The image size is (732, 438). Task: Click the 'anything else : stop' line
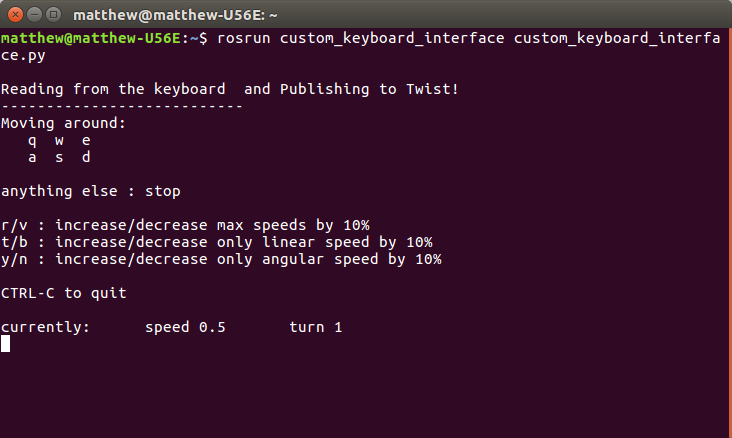tap(91, 191)
